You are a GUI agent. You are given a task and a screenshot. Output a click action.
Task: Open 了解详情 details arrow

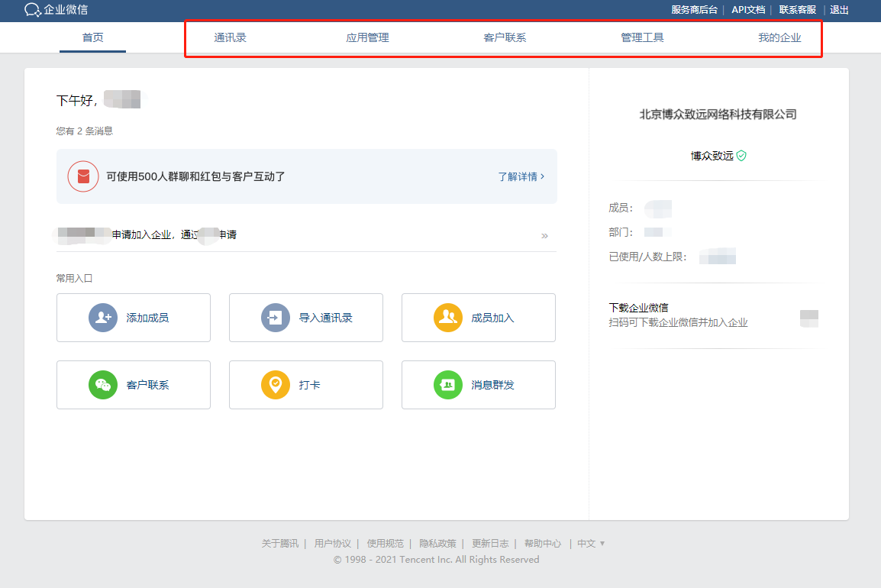521,176
